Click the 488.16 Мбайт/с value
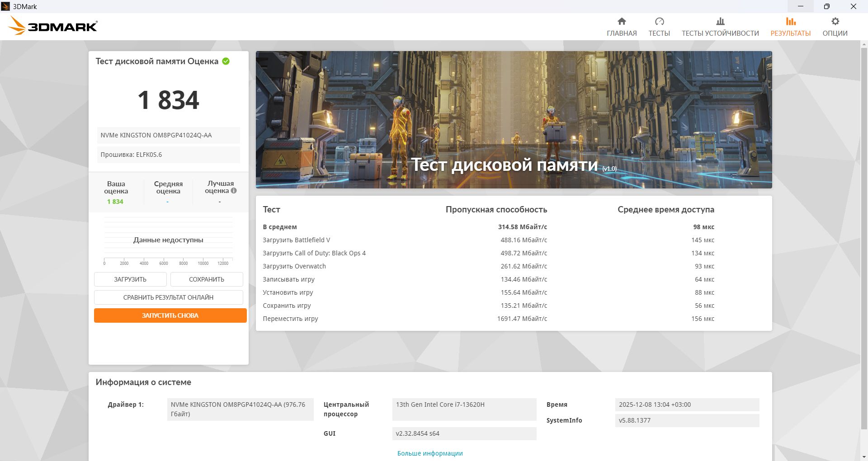 [524, 240]
